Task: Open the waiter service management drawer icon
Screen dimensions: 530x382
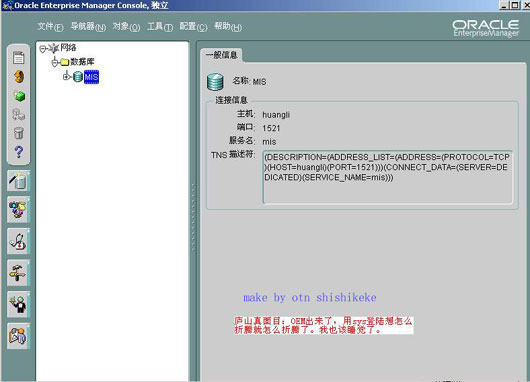Action: coord(18,304)
